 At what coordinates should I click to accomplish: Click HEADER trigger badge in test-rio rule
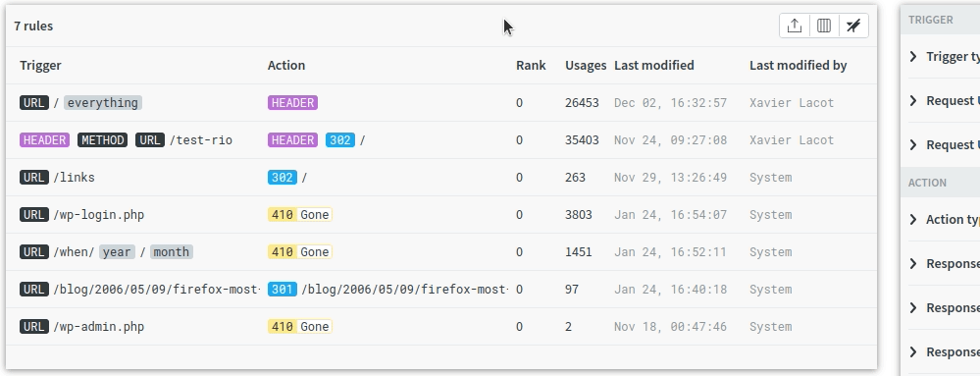44,140
